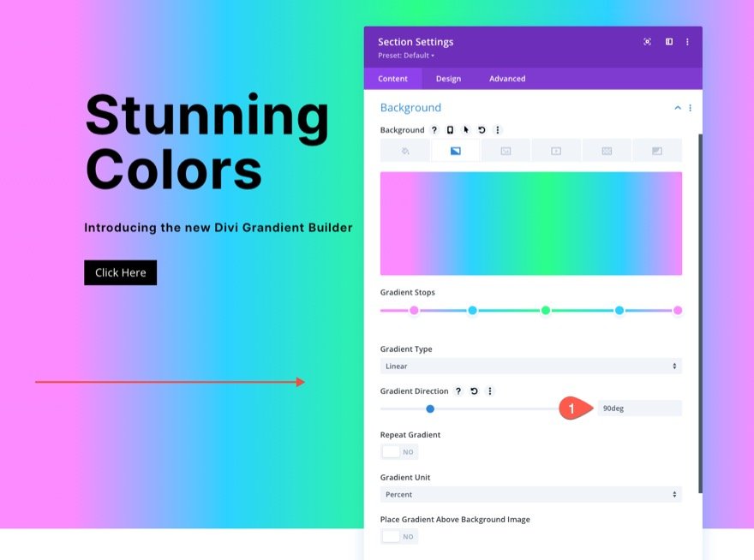
Task: Click the Background hover cursor icon
Action: [465, 130]
